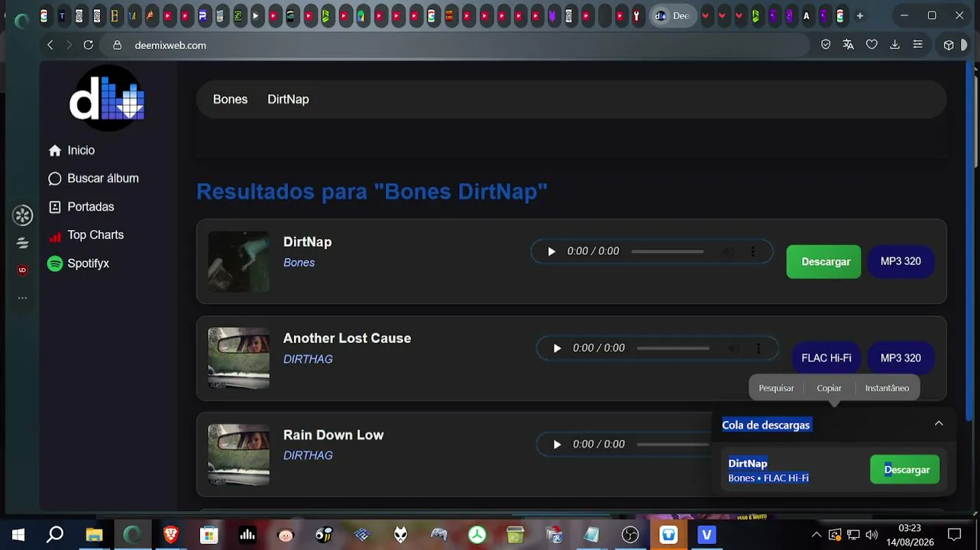
Task: Open the Portadas section
Action: point(81,207)
